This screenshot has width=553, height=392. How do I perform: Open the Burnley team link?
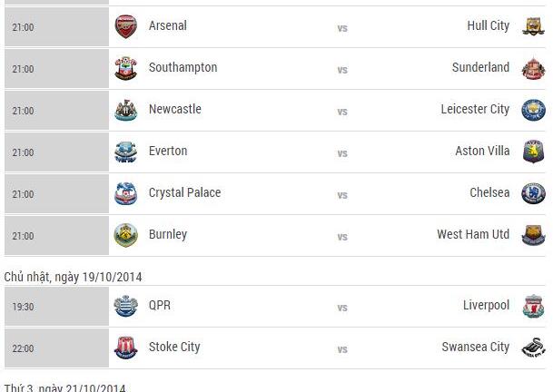tap(168, 234)
